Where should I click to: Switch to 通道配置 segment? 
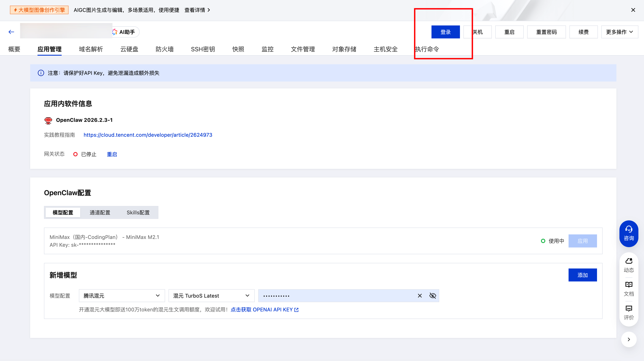[x=100, y=212]
